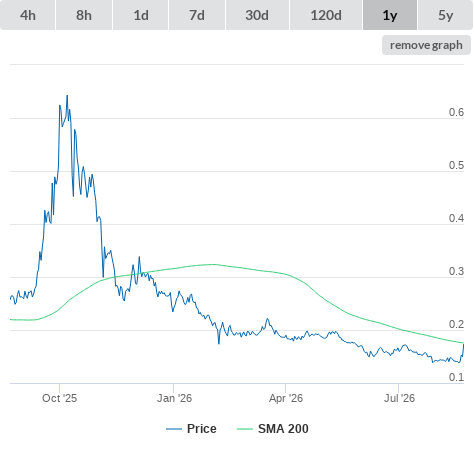Click the Oct '25 axis label
Viewport: 474px width, 455px height.
pyautogui.click(x=59, y=398)
